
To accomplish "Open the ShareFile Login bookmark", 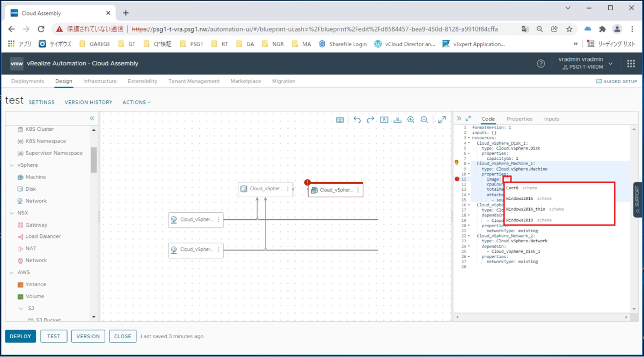I will (342, 44).
